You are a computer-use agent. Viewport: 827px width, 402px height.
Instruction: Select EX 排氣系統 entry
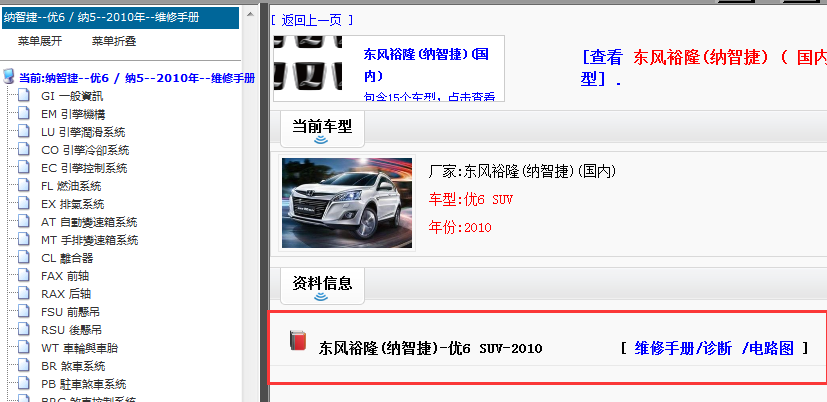click(73, 204)
